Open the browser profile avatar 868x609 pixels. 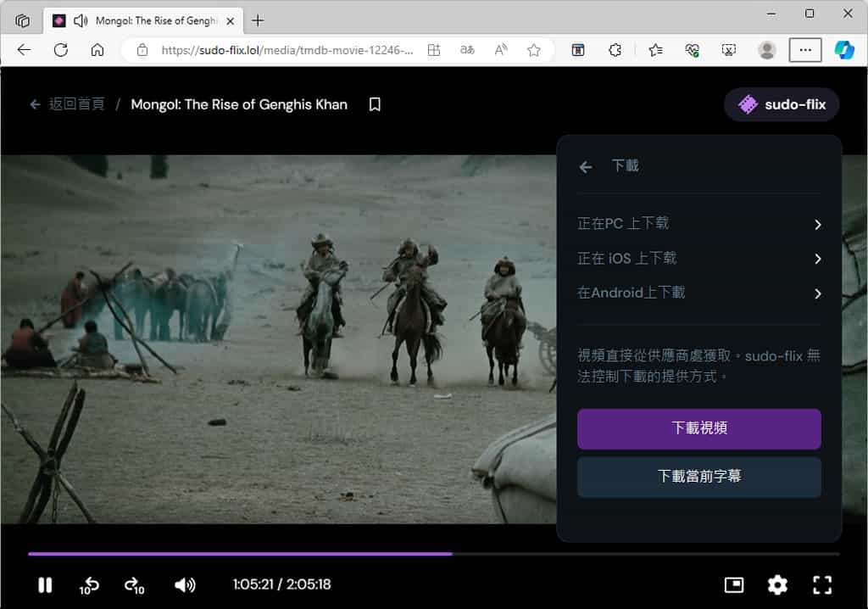tap(766, 50)
